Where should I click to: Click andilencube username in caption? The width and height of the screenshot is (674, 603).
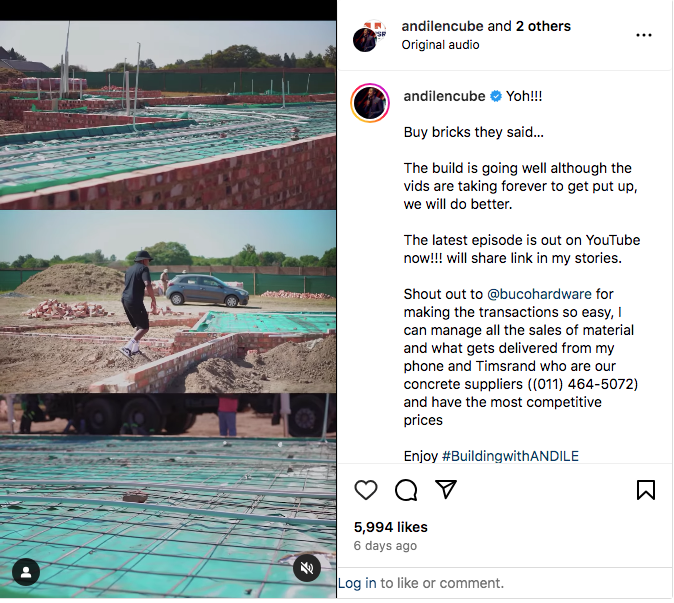click(444, 96)
